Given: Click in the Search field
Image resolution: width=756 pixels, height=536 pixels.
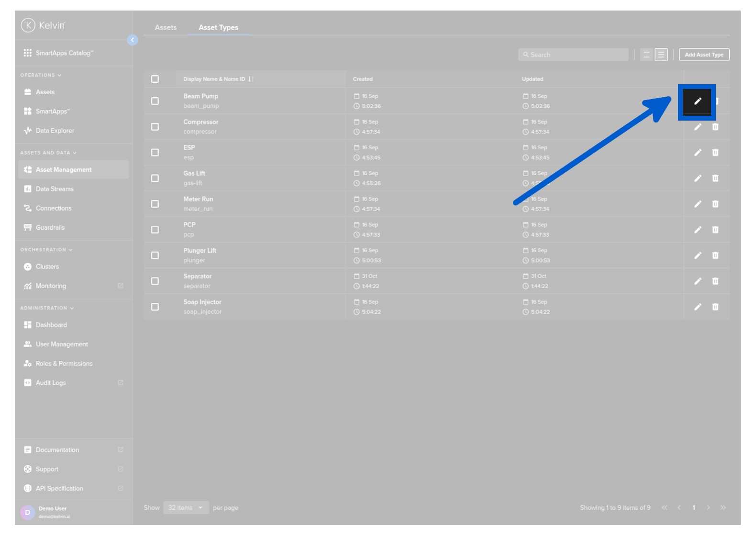Looking at the screenshot, I should 573,55.
